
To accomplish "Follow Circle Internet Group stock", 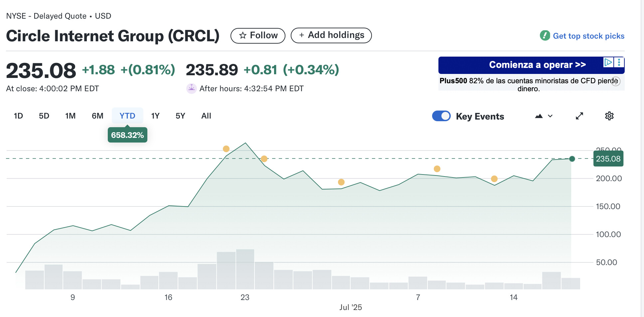I will (x=258, y=35).
